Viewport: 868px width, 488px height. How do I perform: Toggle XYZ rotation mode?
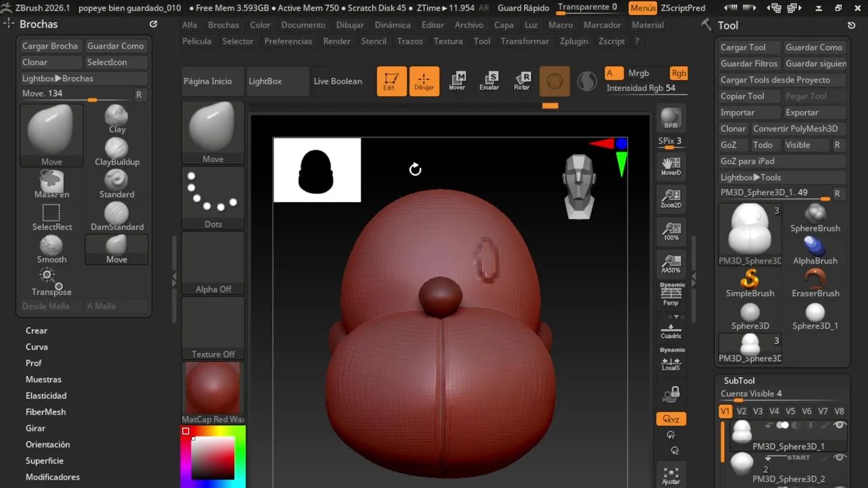[x=671, y=419]
